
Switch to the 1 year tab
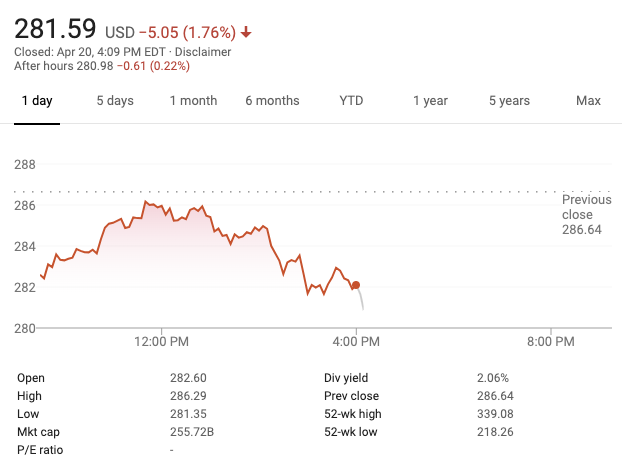pos(430,101)
